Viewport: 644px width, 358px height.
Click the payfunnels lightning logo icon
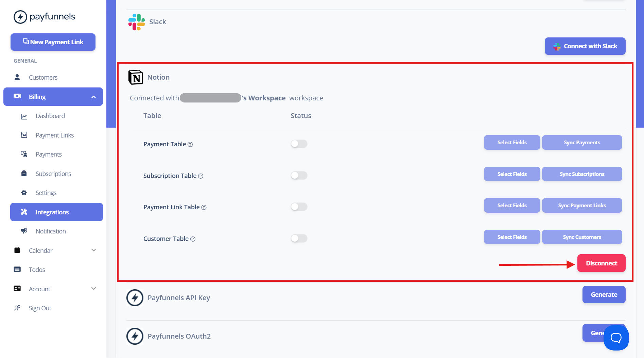[20, 17]
